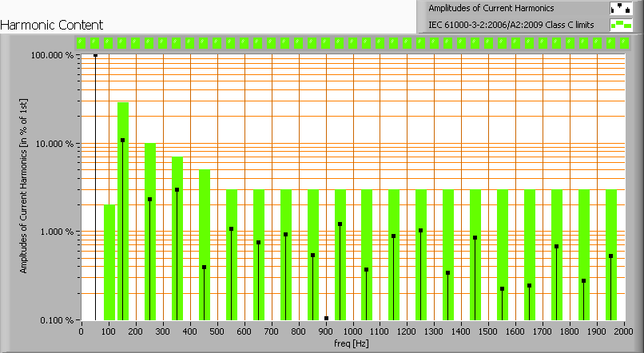Click the harmonic data point at 150 Hz

[x=122, y=140]
